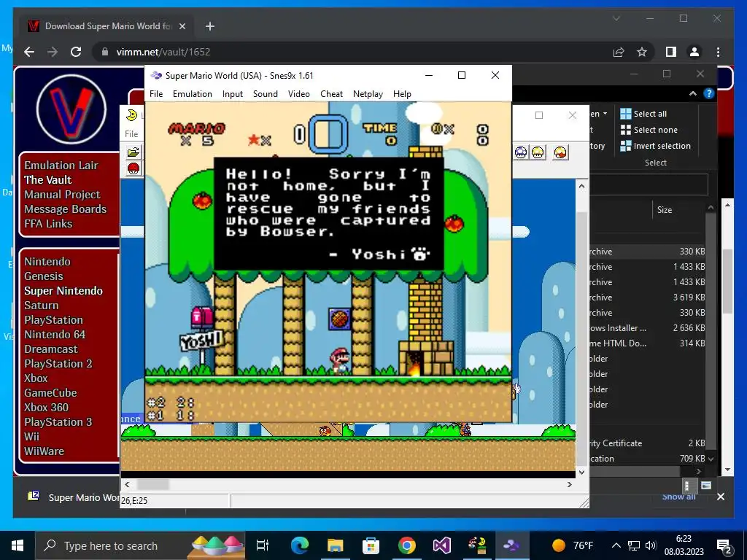Click the forward navigation arrow in Chrome
Image resolution: width=747 pixels, height=560 pixels.
(53, 52)
